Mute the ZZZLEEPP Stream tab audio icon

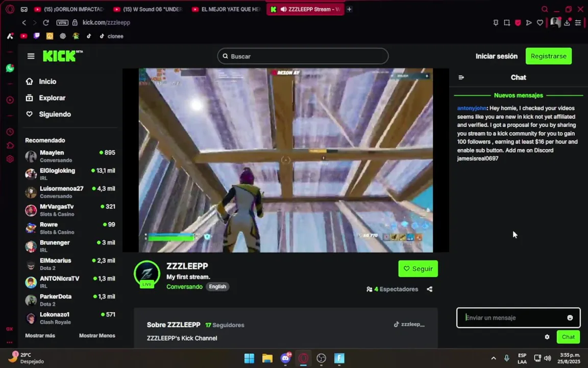coord(283,9)
